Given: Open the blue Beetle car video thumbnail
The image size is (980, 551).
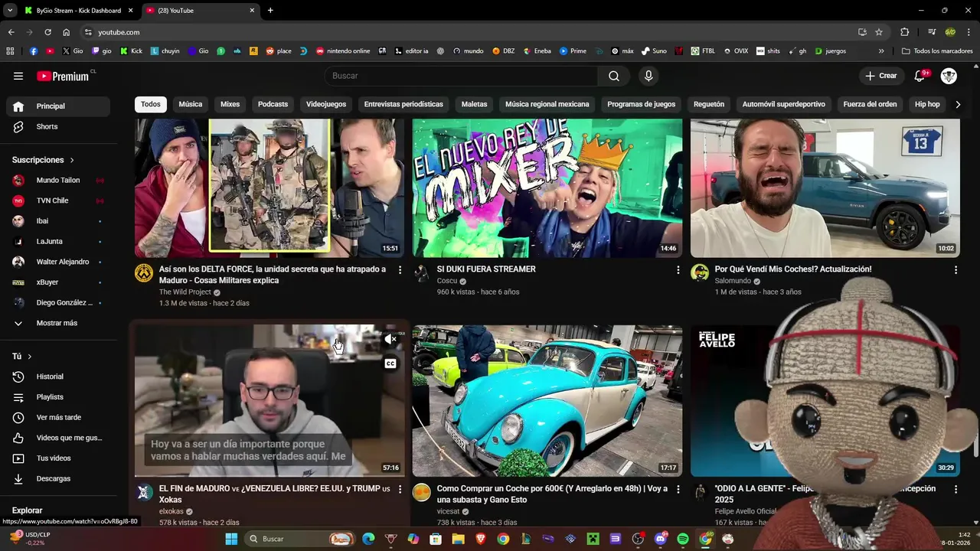Looking at the screenshot, I should (x=547, y=400).
